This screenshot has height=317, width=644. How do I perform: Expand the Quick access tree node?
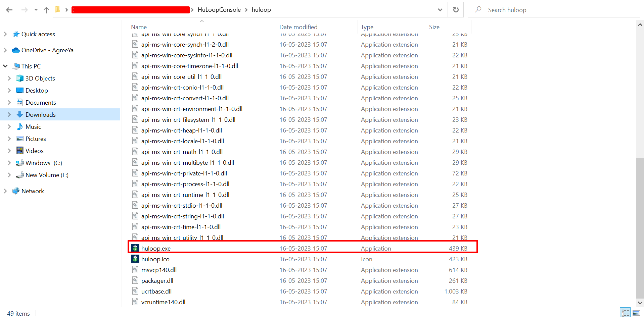pyautogui.click(x=5, y=34)
